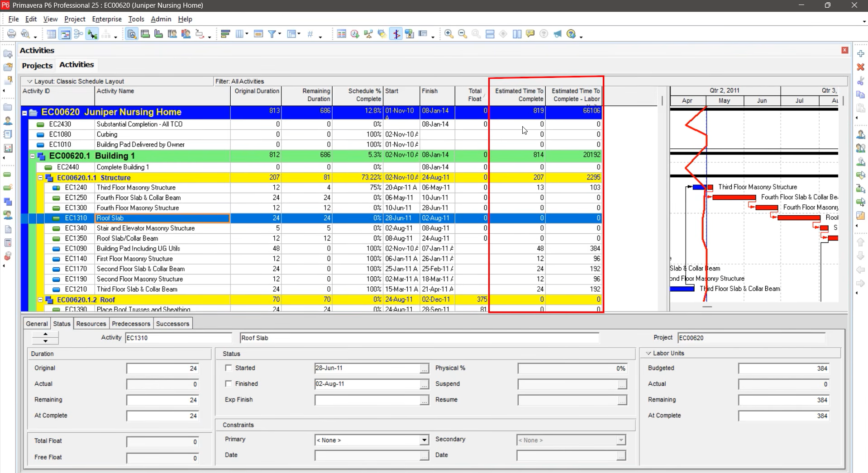Select the Print icon
868x473 pixels.
[x=12, y=33]
